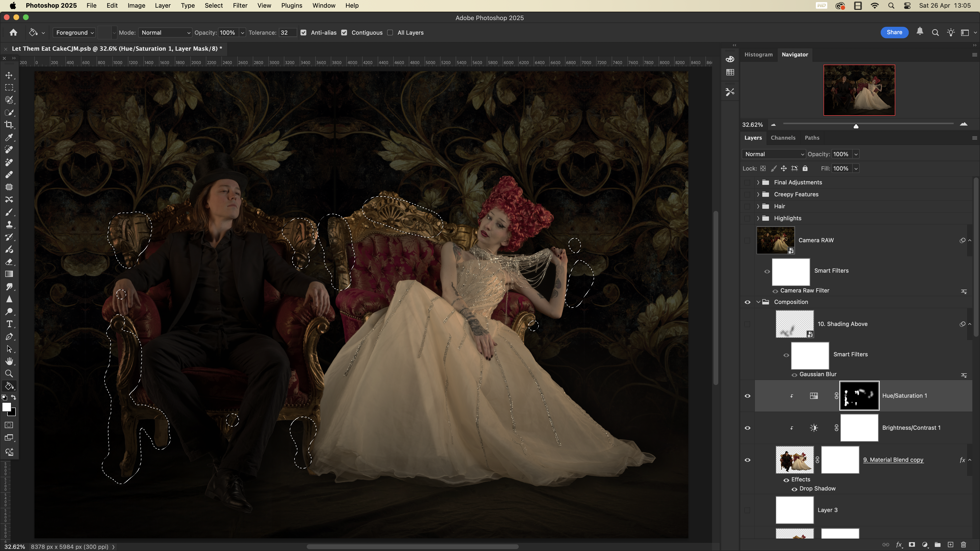Select the Crop tool
Screen dimensions: 980x551
click(x=9, y=125)
